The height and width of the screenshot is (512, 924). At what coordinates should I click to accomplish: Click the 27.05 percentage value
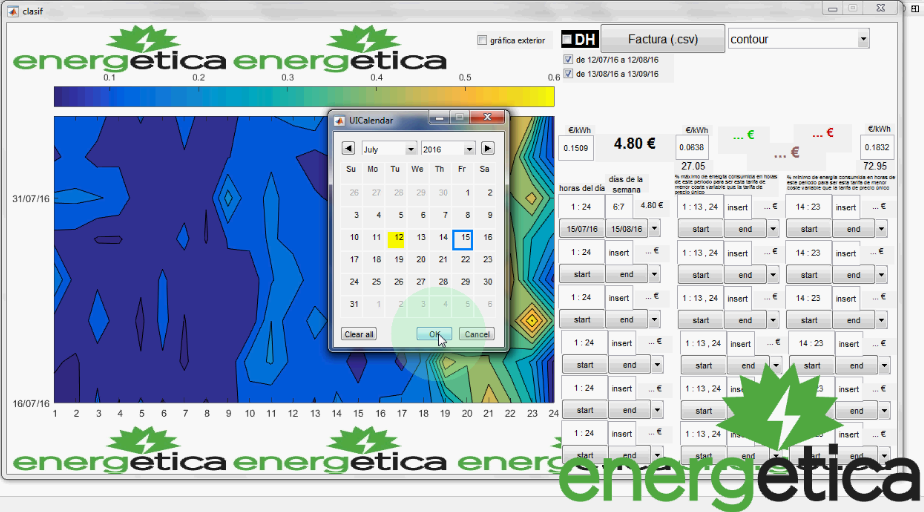693,166
